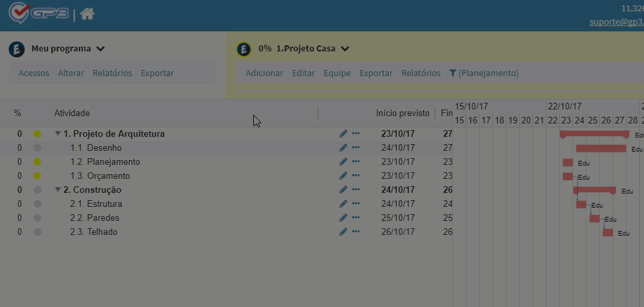
Task: Open more options for Orçamento row
Action: pos(355,176)
